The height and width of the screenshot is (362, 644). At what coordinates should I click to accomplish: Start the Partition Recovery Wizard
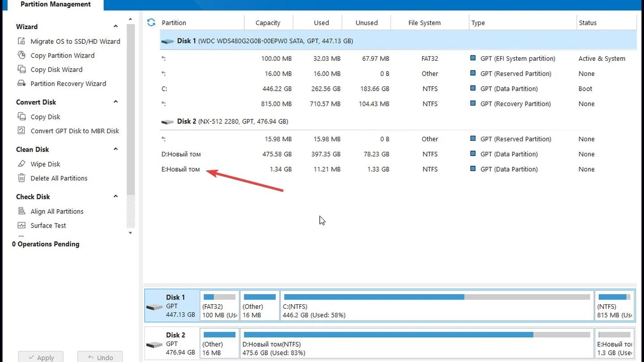pos(68,84)
